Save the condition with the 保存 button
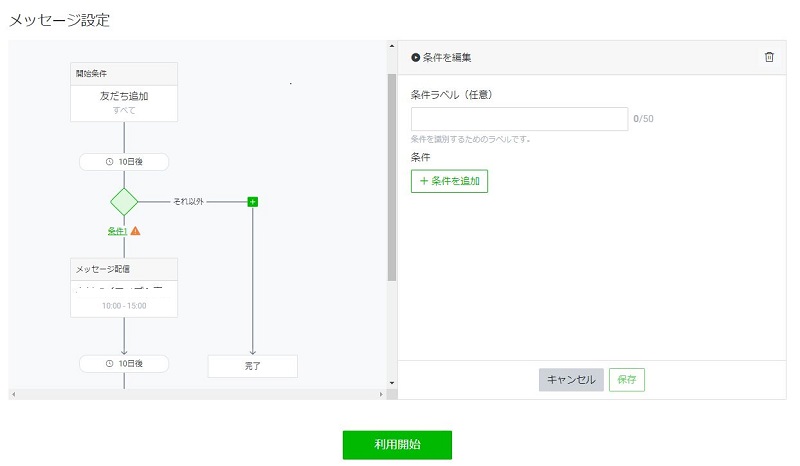 pyautogui.click(x=627, y=380)
